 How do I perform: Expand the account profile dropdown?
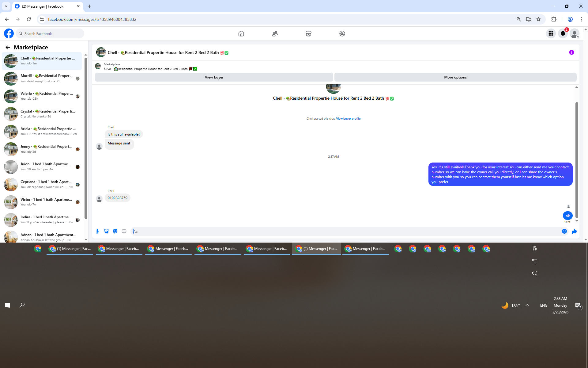pos(575,33)
